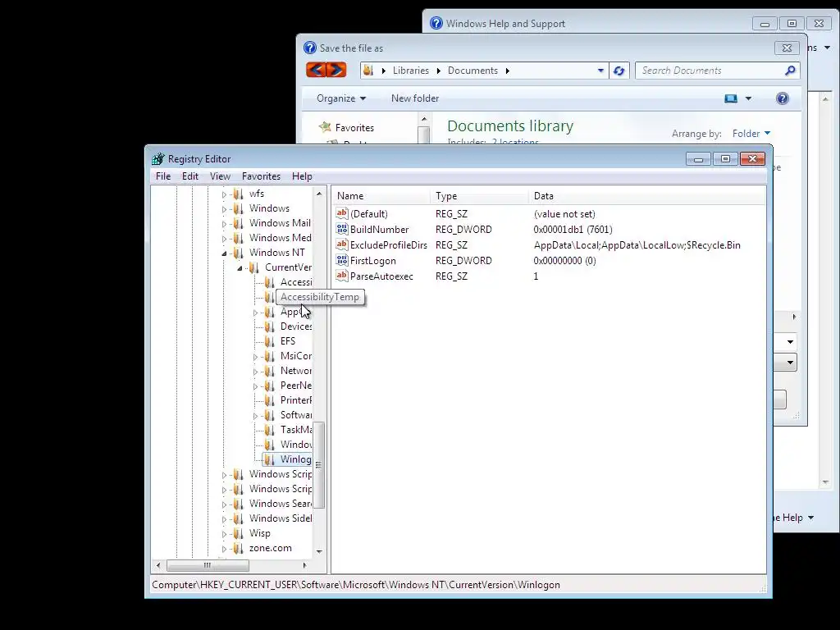Expand the wfs tree node

point(224,194)
